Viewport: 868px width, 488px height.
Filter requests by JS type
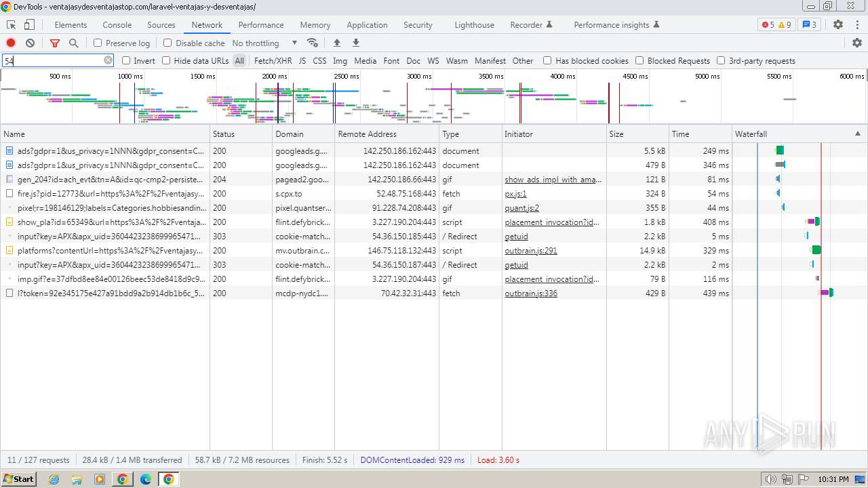[302, 60]
